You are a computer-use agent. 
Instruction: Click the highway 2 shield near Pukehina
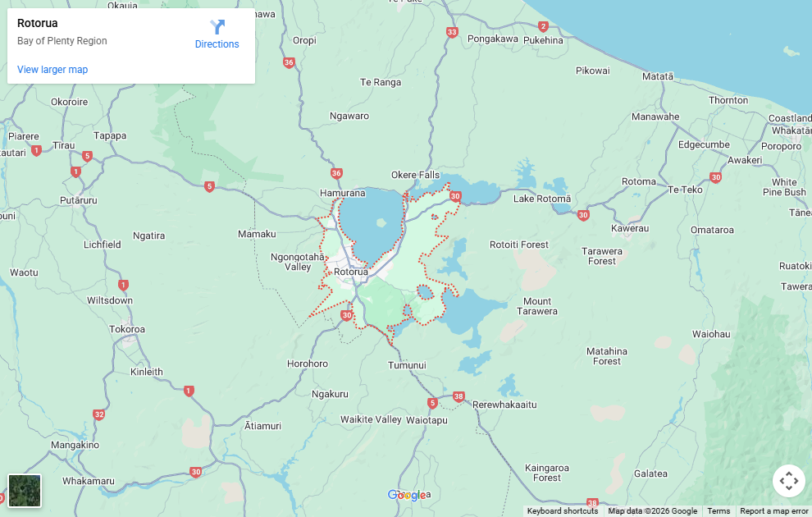(543, 26)
